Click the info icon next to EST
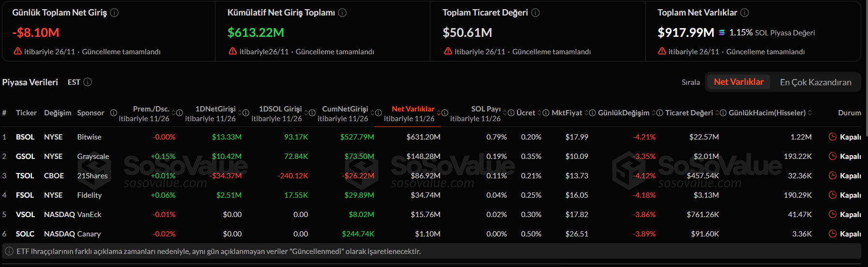Viewport: 868px width, 267px height. click(x=88, y=82)
